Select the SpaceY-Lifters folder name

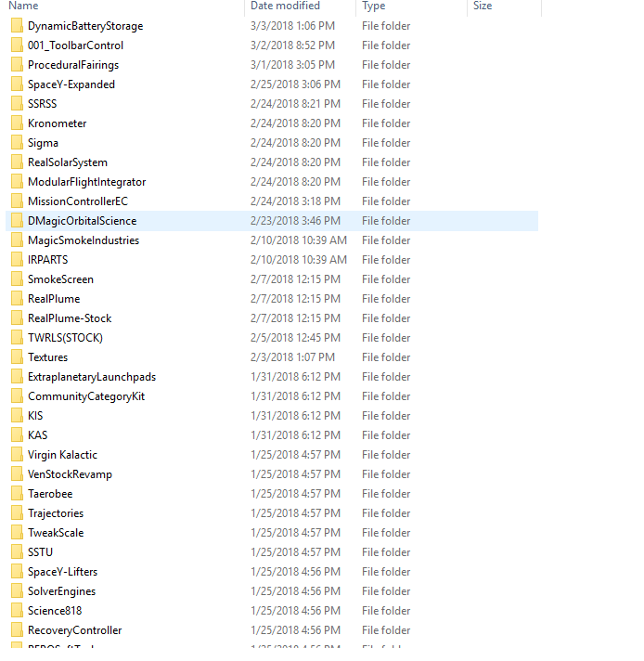[x=62, y=572]
